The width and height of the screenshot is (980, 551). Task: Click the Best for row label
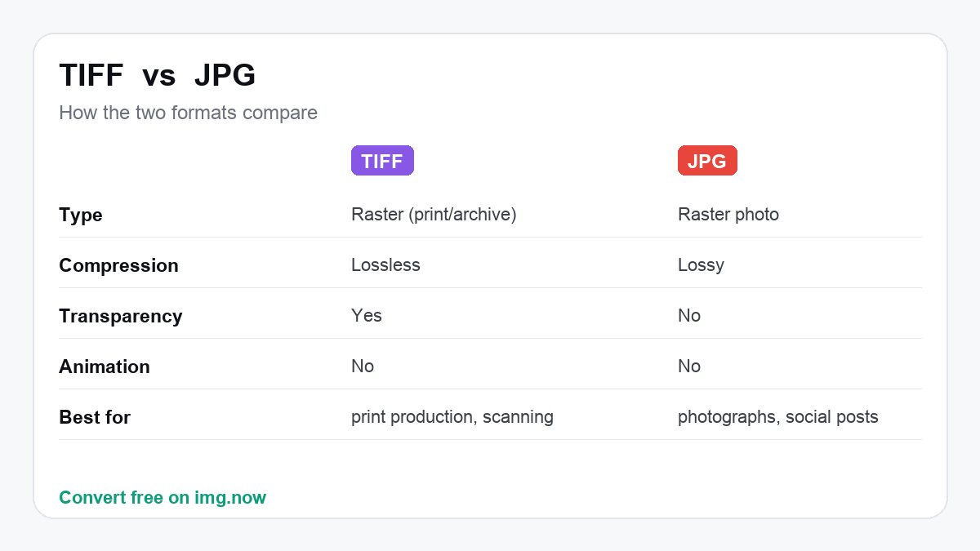[95, 417]
